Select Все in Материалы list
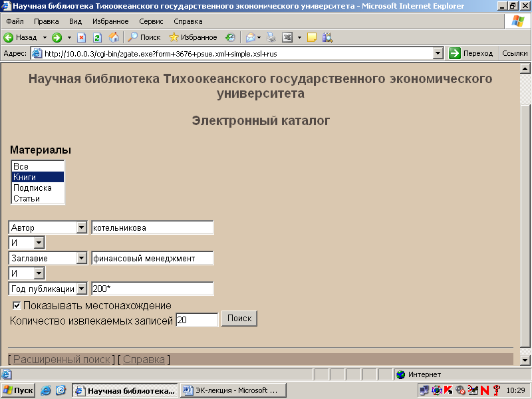Image resolution: width=532 pixels, height=399 pixels. coord(38,166)
